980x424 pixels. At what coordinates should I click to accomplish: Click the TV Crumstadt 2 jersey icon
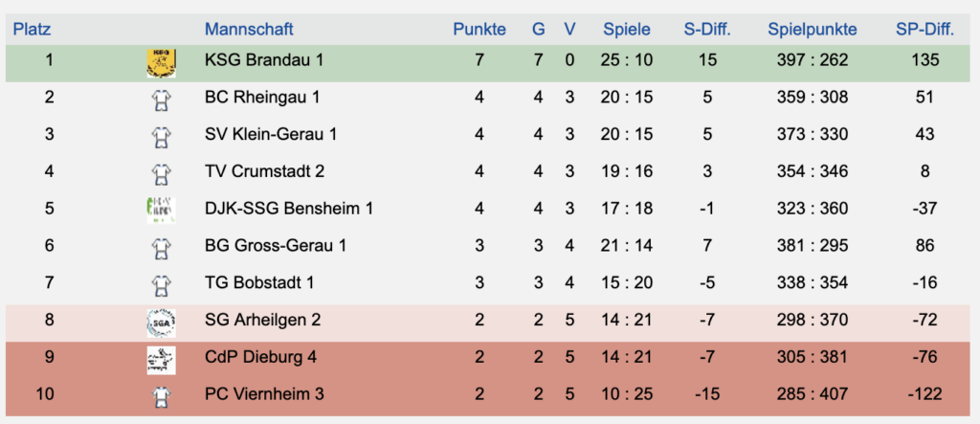click(161, 172)
